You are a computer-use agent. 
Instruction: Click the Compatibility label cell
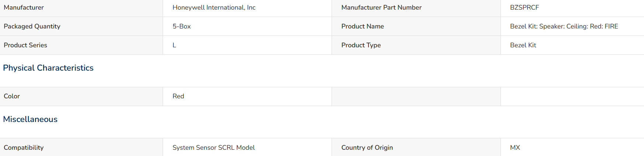coord(81,147)
